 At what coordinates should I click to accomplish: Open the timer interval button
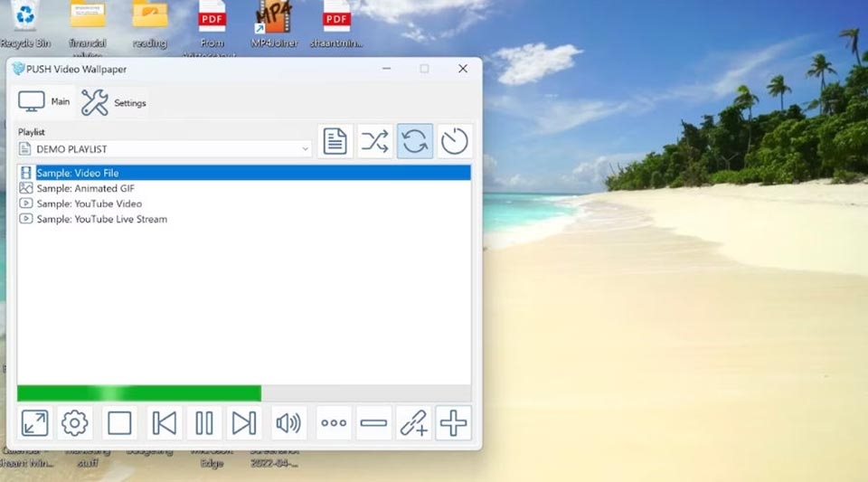[455, 141]
